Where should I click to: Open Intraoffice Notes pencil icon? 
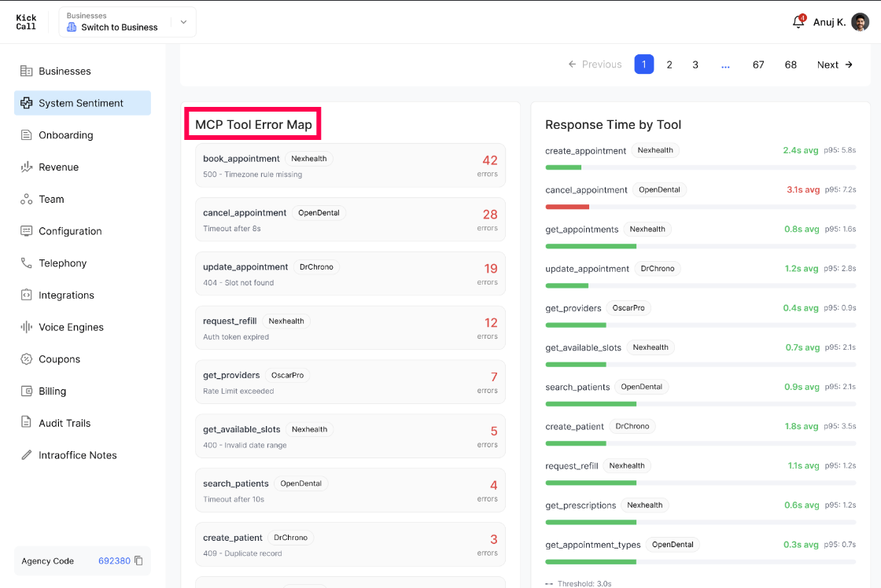pyautogui.click(x=27, y=455)
